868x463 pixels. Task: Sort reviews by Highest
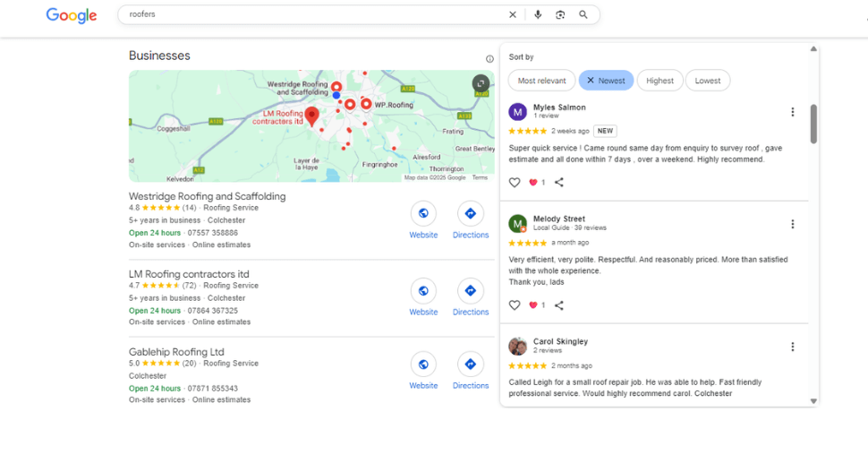point(660,81)
